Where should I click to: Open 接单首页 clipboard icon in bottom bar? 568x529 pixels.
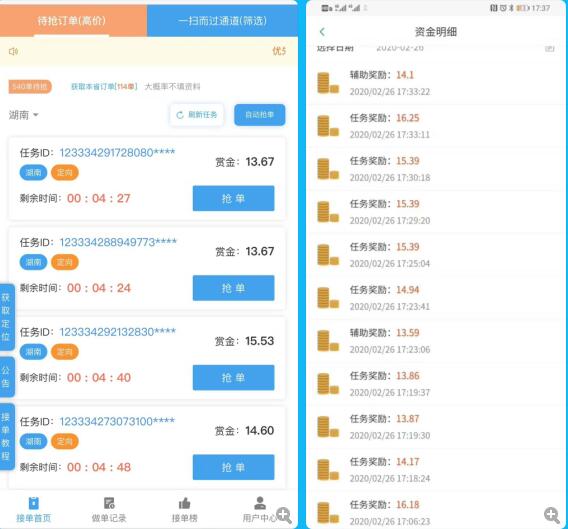34,503
